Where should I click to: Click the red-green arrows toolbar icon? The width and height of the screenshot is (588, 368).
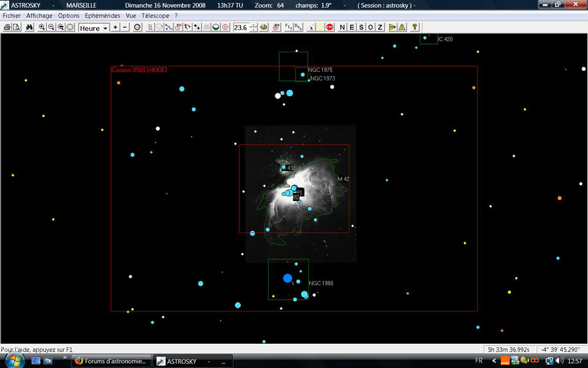(188, 27)
